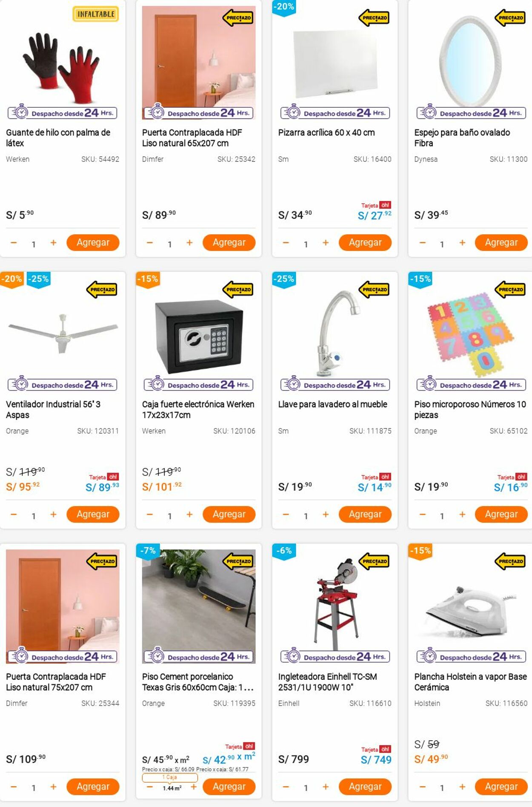Image resolution: width=532 pixels, height=807 pixels.
Task: Click the -25% discount tag on Ventilador Industrial
Action: [38, 279]
